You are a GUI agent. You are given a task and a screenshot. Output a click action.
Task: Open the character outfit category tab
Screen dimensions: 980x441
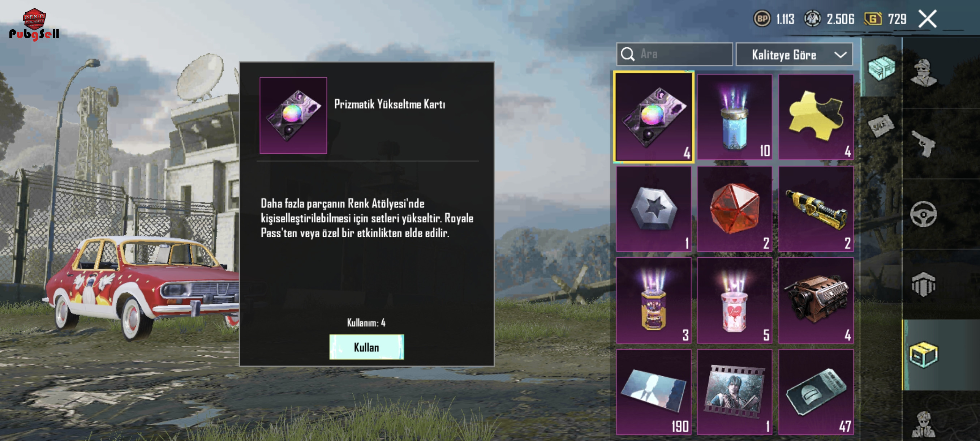[x=924, y=73]
